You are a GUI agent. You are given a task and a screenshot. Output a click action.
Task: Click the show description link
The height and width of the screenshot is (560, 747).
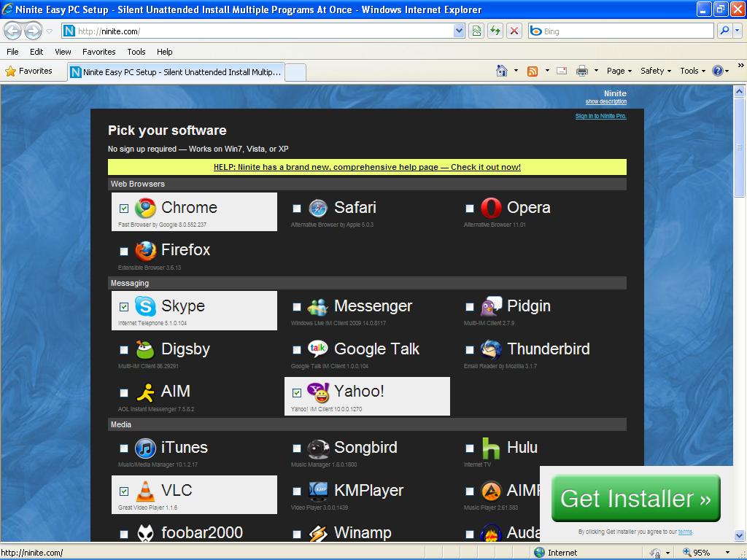pos(606,101)
